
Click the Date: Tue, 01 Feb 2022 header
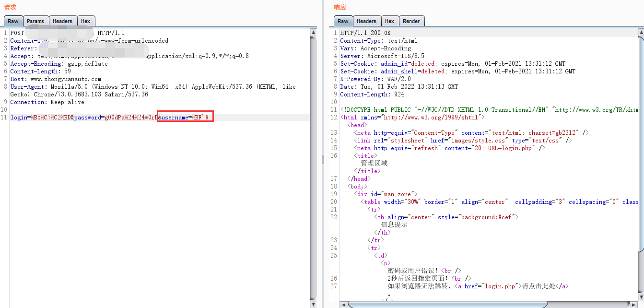pyautogui.click(x=399, y=87)
